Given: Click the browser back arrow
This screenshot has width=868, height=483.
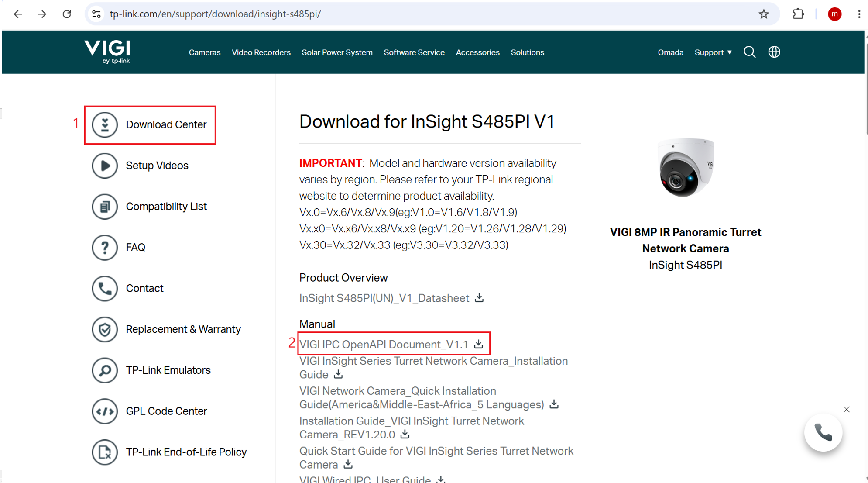Looking at the screenshot, I should point(18,14).
